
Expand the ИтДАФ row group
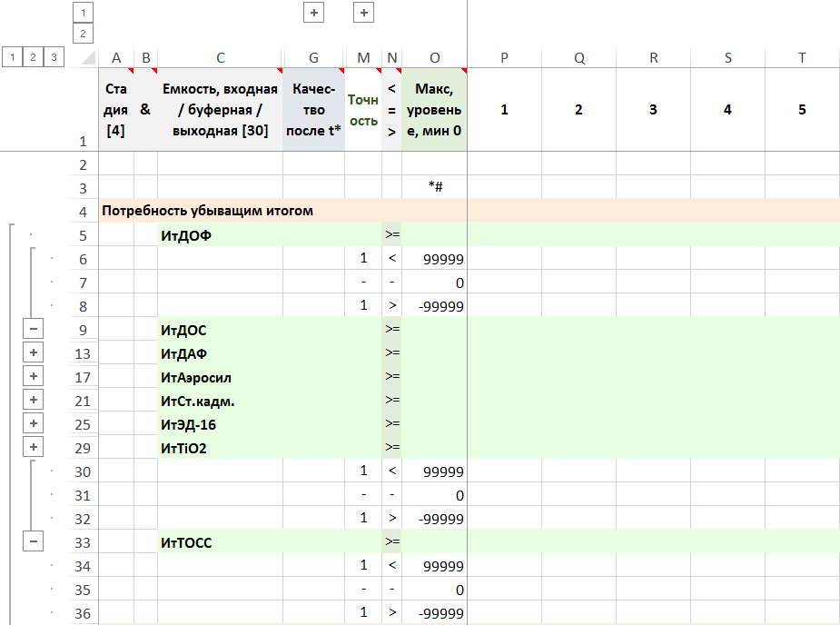pos(33,352)
